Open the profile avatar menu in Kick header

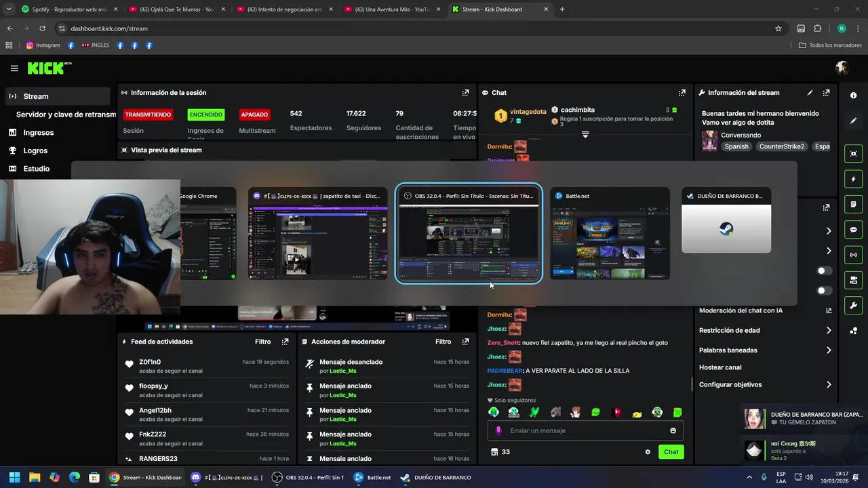click(842, 68)
